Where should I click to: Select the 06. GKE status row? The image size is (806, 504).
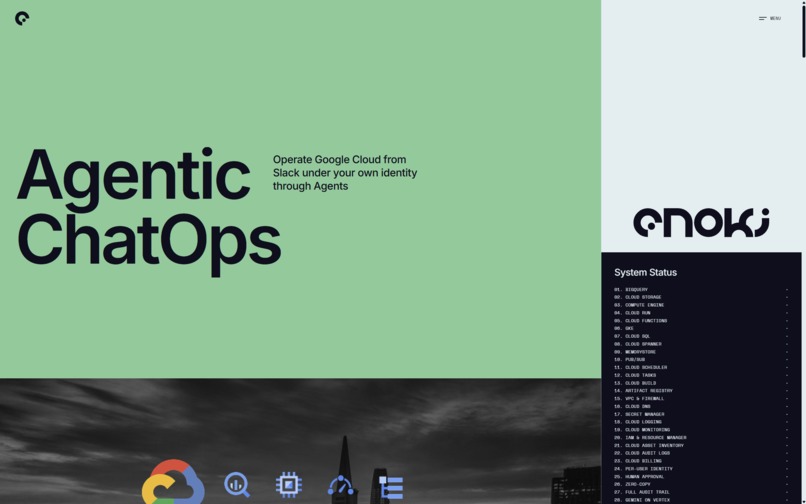coord(701,329)
